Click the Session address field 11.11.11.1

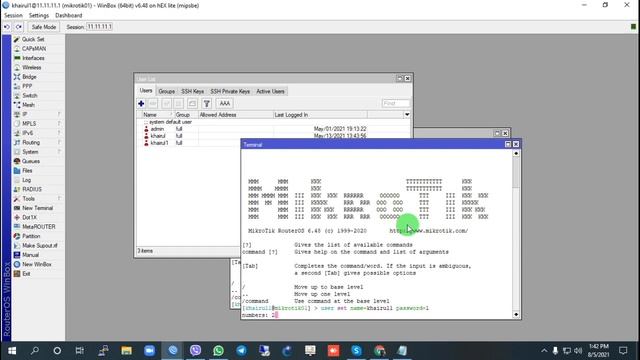[x=99, y=27]
